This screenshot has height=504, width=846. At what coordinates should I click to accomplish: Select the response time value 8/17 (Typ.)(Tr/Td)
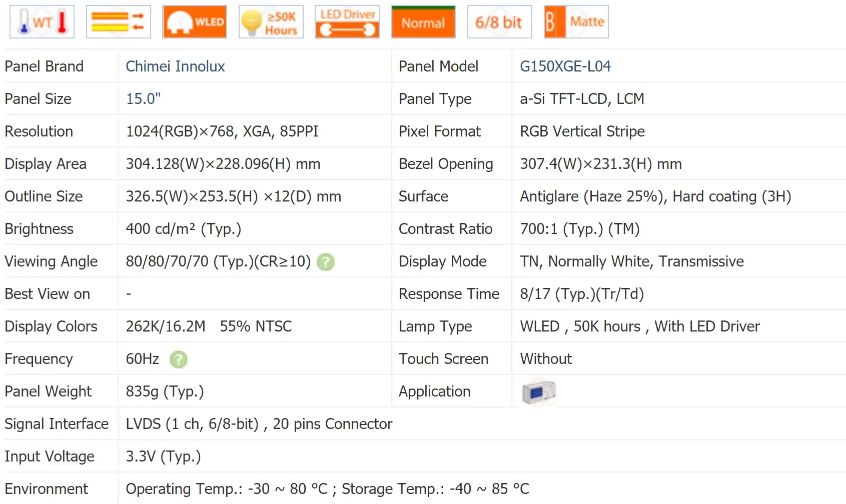[582, 294]
